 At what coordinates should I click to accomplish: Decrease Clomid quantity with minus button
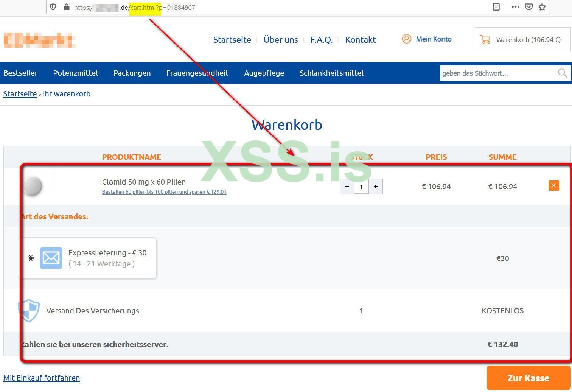coord(347,187)
